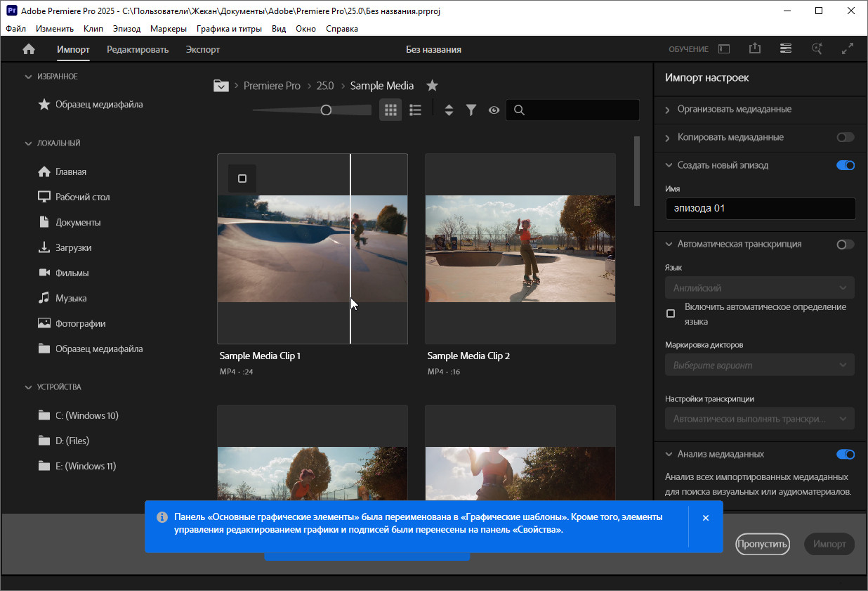Open the Markers menu
868x591 pixels.
tap(169, 29)
